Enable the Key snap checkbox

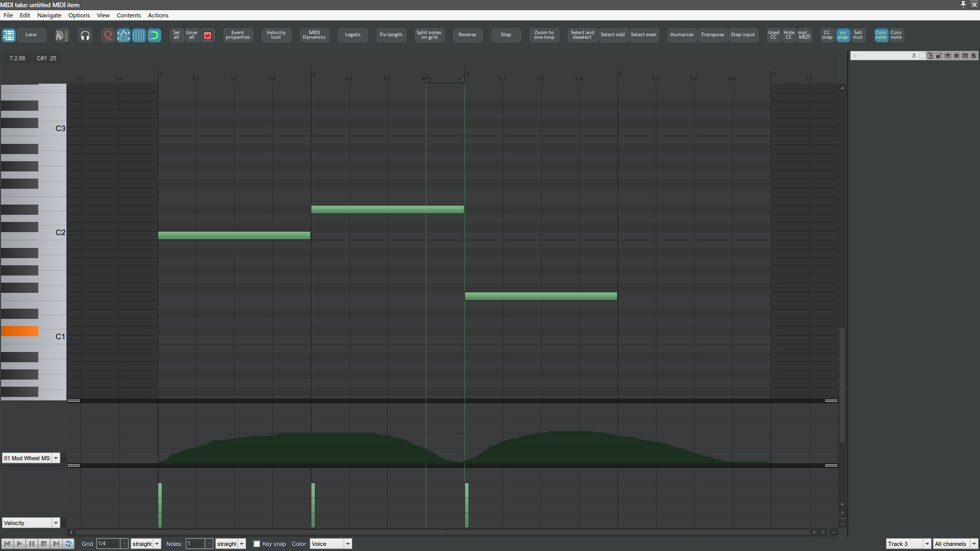coord(257,544)
